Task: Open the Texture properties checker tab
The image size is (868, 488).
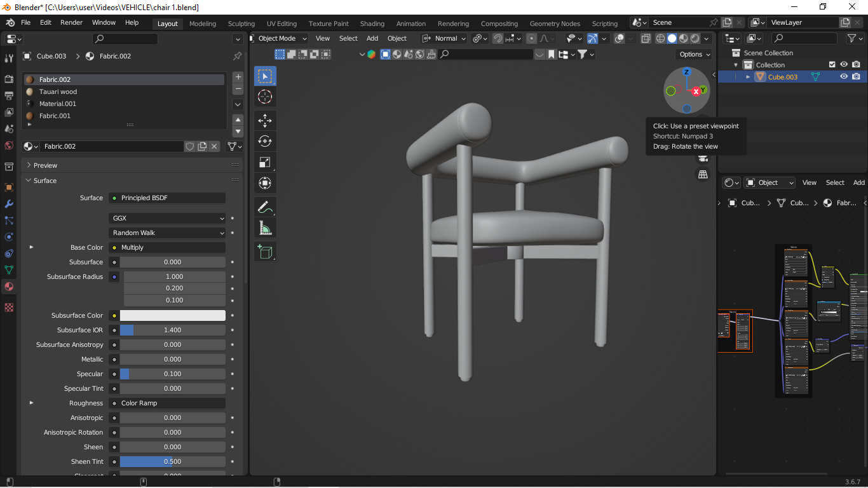Action: (x=9, y=308)
